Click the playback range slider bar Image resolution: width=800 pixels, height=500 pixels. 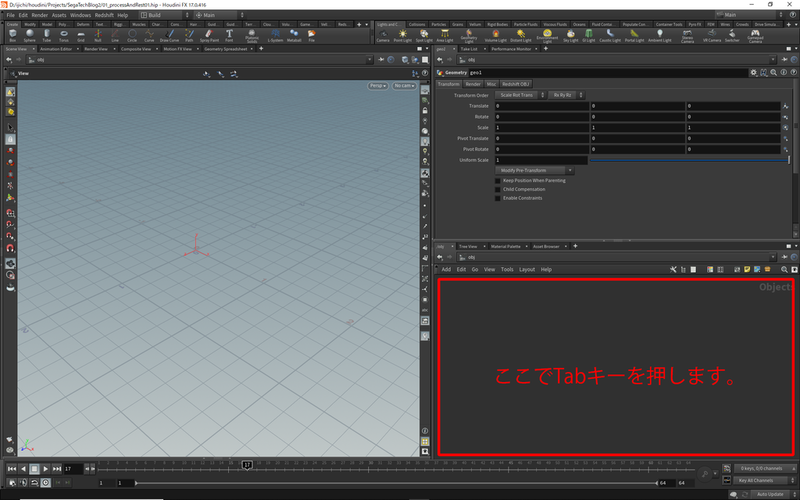tap(396, 483)
